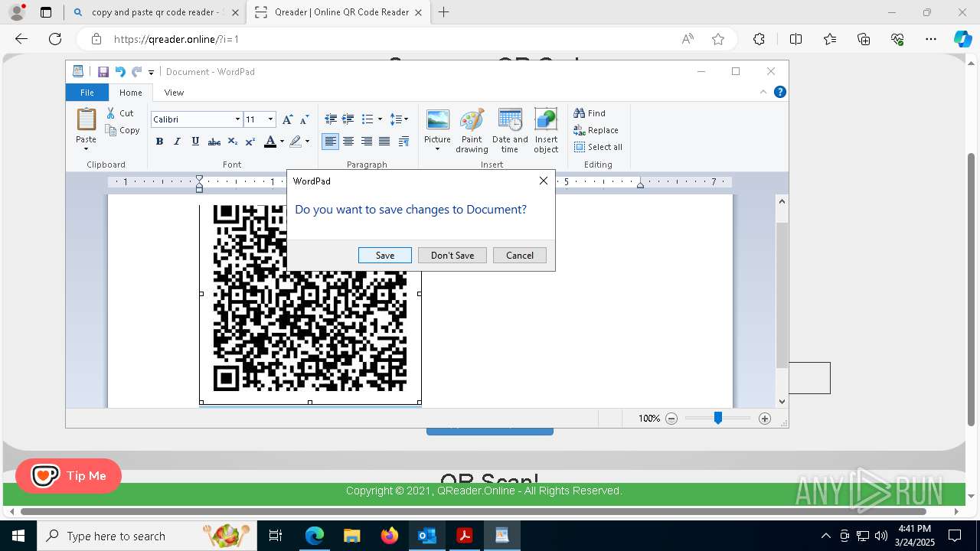Click Select all in Editing group
Viewport: 980px width, 551px height.
pyautogui.click(x=598, y=147)
